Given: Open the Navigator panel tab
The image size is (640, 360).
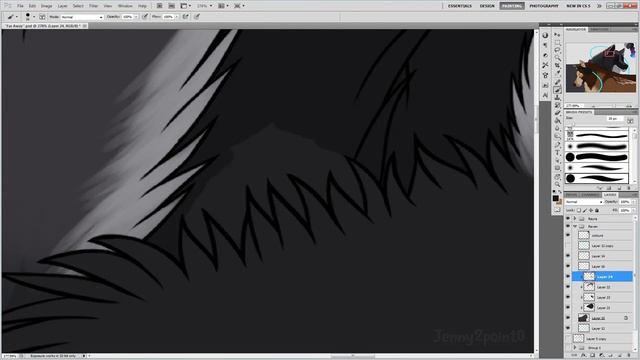Looking at the screenshot, I should point(576,30).
